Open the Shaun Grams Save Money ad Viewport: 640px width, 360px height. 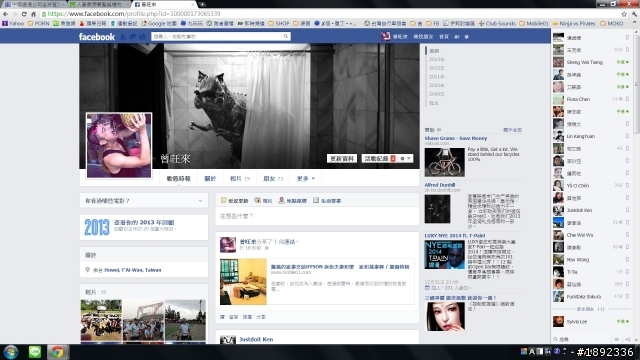pyautogui.click(x=456, y=138)
